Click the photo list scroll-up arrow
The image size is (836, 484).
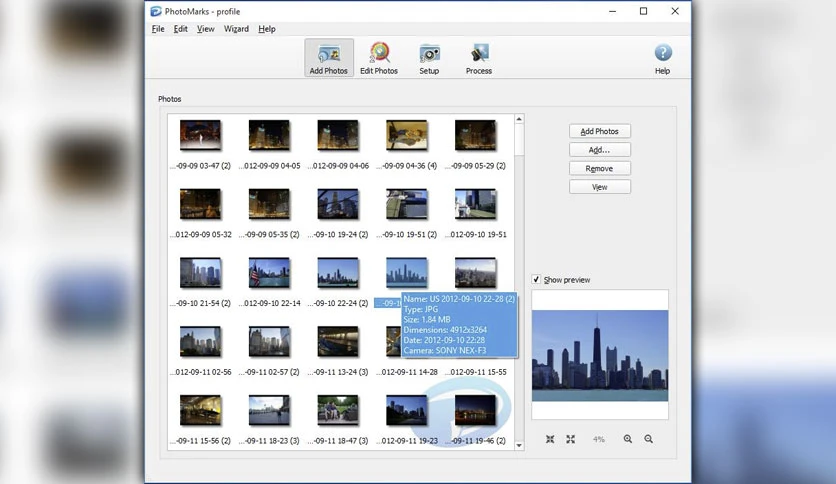[519, 119]
